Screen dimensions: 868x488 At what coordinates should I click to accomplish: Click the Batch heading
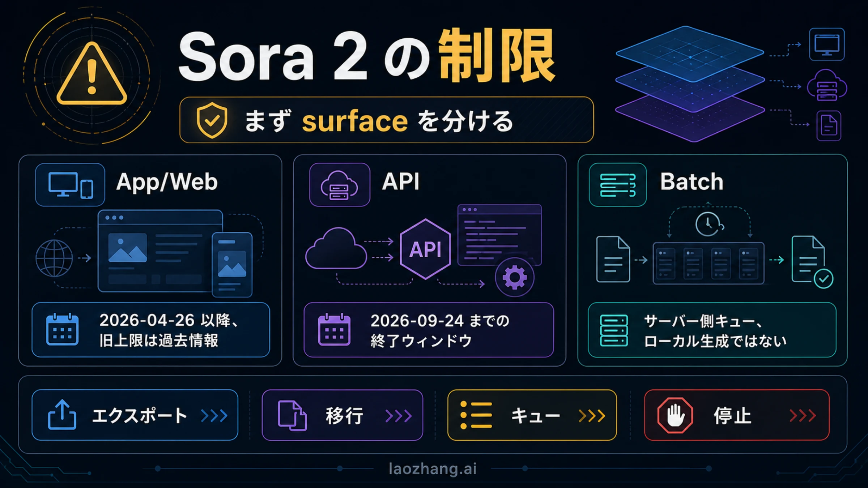tap(692, 181)
